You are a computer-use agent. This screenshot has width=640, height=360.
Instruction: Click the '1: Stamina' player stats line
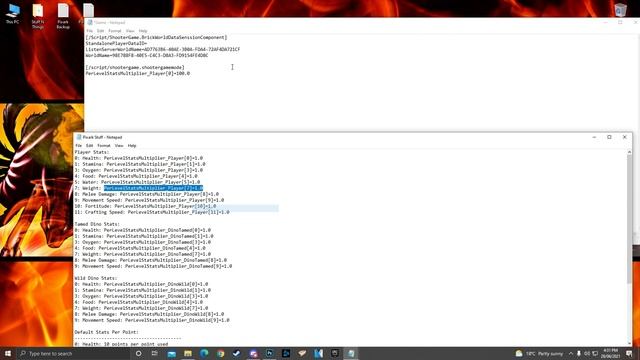tap(140, 164)
